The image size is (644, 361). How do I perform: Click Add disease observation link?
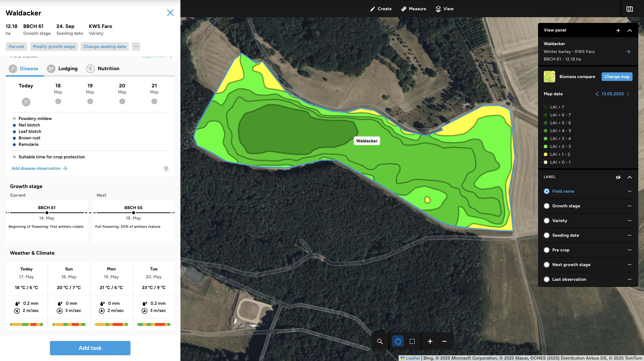point(39,168)
